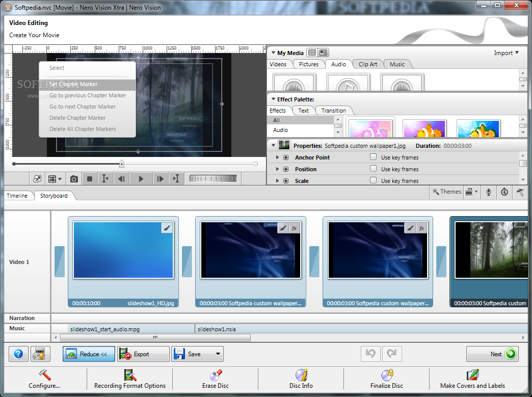Click the Nero update icon next to help
Viewport: 532px width, 397px height.
coord(40,354)
